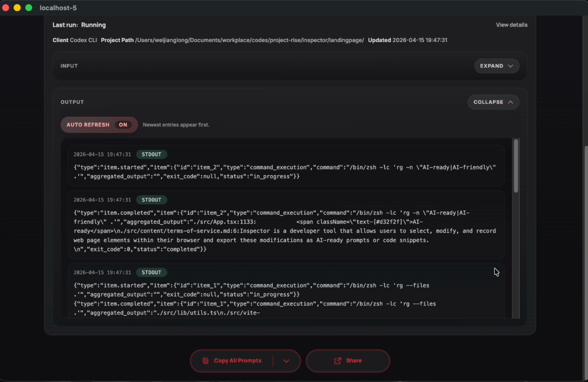Click the yellow macOS minimize window button
This screenshot has width=588, height=382.
[x=17, y=8]
